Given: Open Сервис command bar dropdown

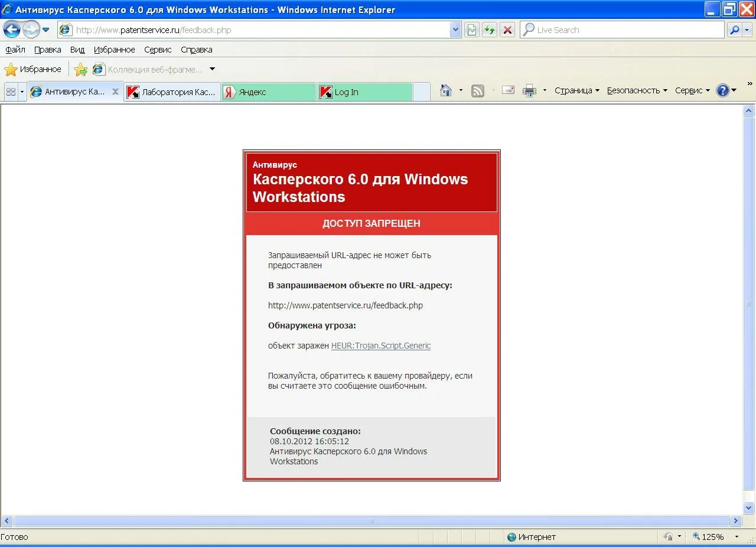Looking at the screenshot, I should point(692,90).
